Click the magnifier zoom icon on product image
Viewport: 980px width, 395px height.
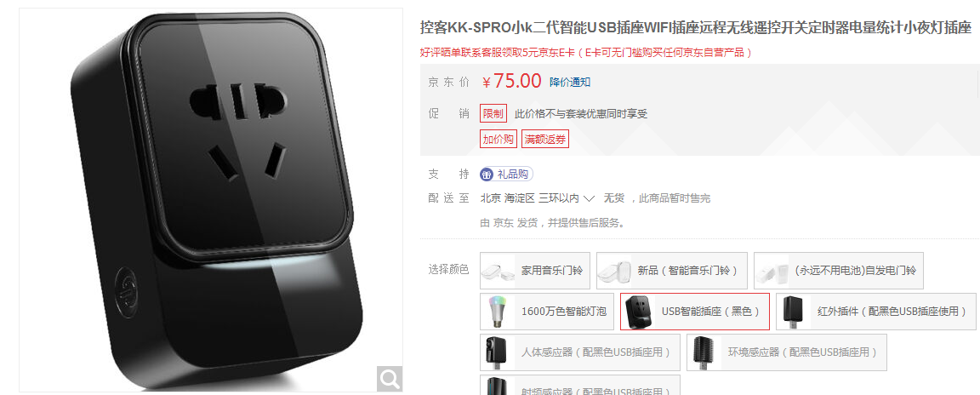pos(390,379)
